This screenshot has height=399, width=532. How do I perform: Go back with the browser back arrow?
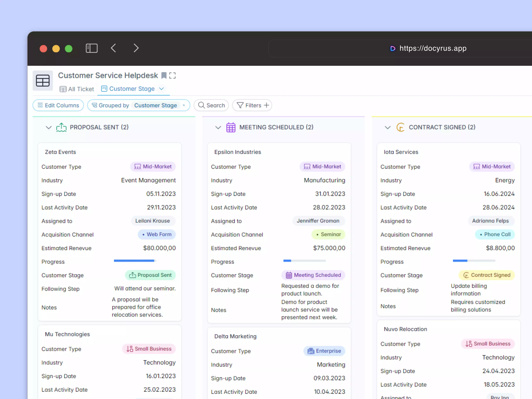[113, 48]
